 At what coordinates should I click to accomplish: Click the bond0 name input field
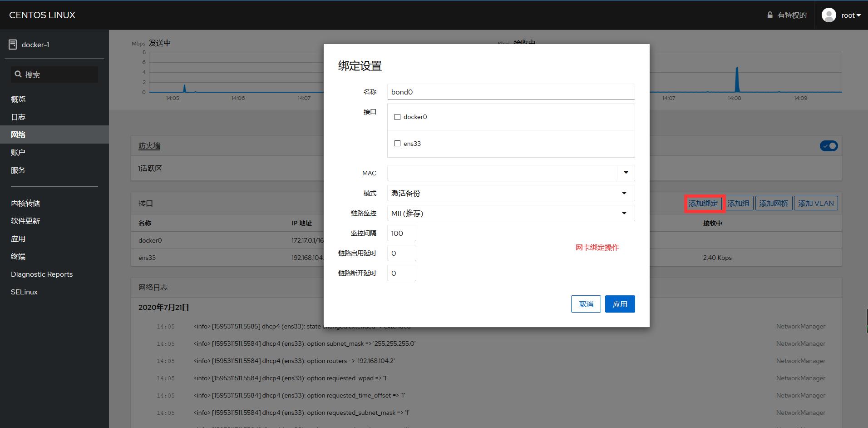(510, 91)
